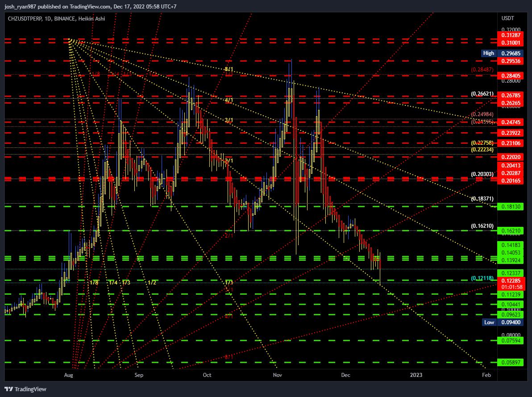Image resolution: width=532 pixels, height=397 pixels.
Task: Click the Aug label on time axis
Action: point(69,375)
